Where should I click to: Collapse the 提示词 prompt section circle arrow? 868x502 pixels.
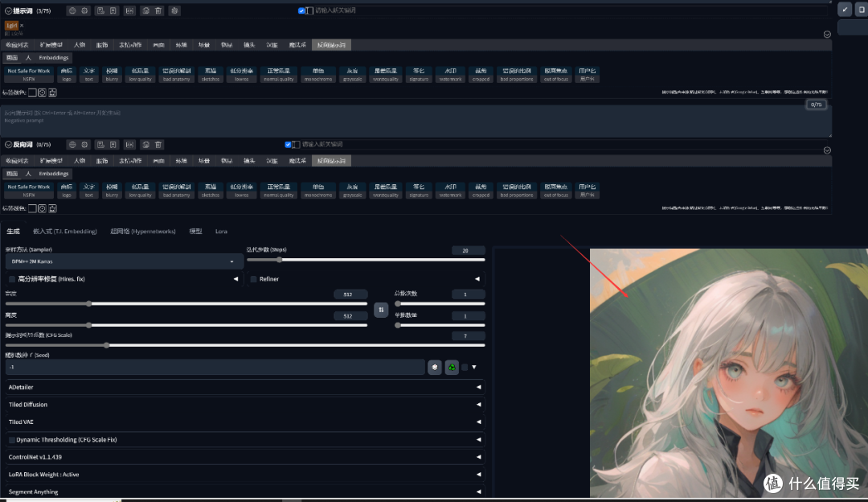(x=9, y=10)
